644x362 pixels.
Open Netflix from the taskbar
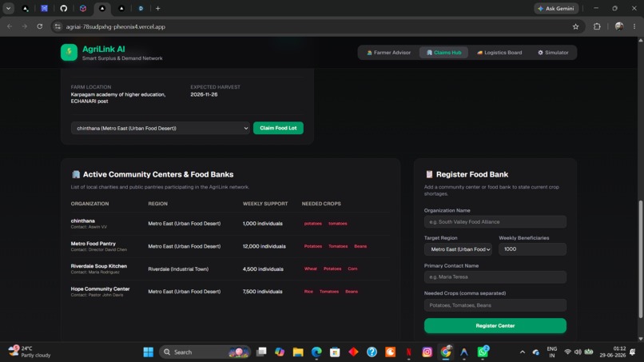tap(408, 352)
